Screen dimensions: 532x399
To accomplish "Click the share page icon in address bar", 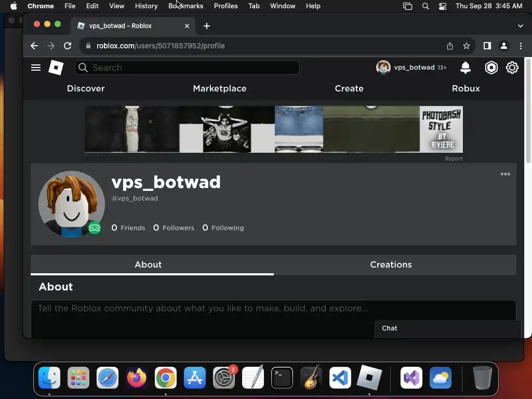I will click(x=450, y=46).
